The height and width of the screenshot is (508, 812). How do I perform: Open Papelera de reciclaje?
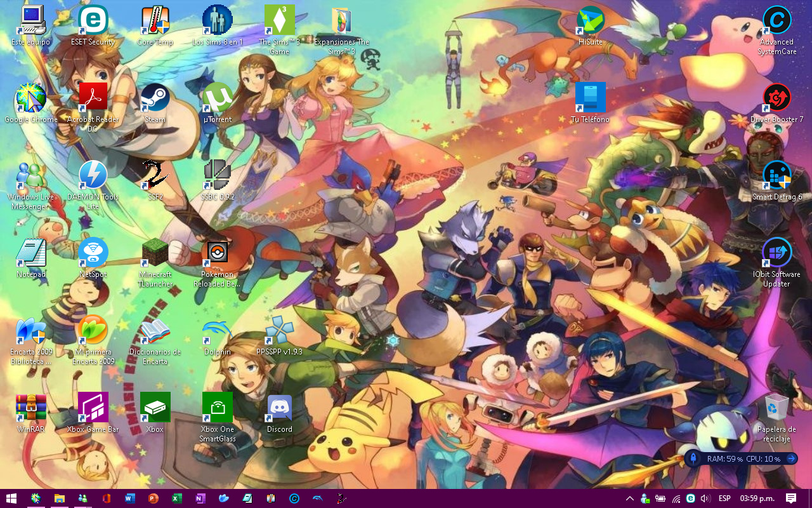tap(777, 417)
